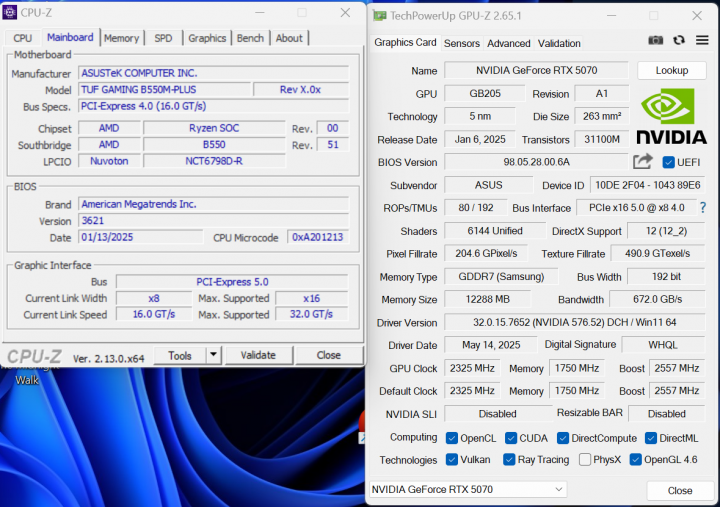Click Current Link Speed 16.0 GT/s
Screen dimensions: 720x507
154,314
